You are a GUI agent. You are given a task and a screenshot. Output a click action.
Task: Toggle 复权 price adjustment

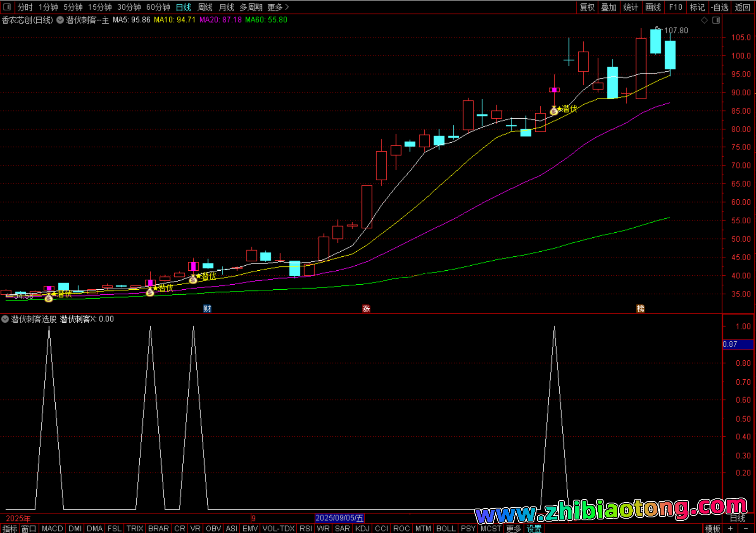coord(587,7)
